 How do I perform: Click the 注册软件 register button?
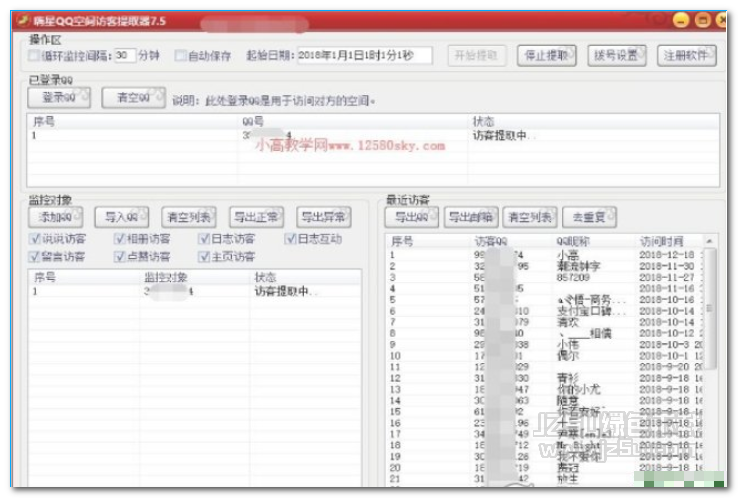tap(687, 56)
